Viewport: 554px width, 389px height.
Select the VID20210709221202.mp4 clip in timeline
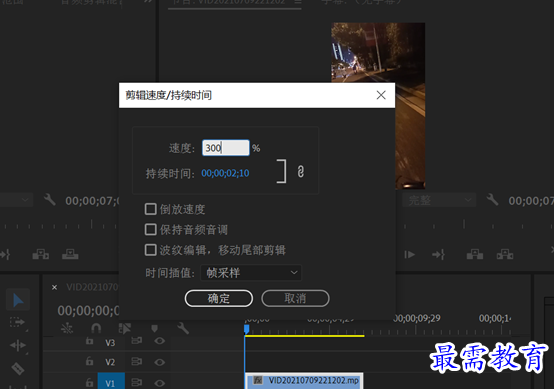click(x=304, y=381)
